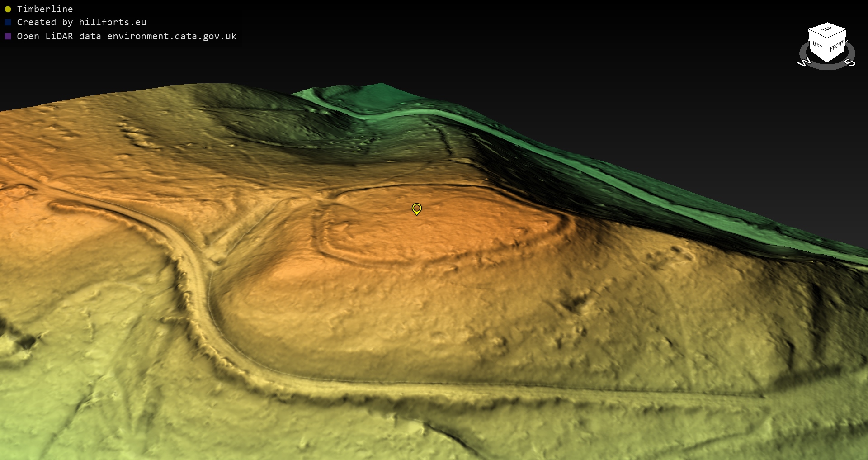Select the FRONT face of view cube

pyautogui.click(x=837, y=46)
